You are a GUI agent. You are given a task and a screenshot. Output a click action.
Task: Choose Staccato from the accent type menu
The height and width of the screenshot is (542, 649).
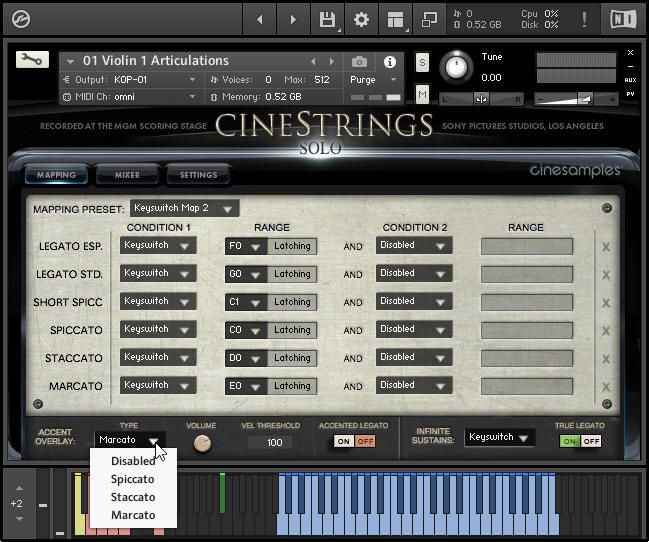(133, 497)
